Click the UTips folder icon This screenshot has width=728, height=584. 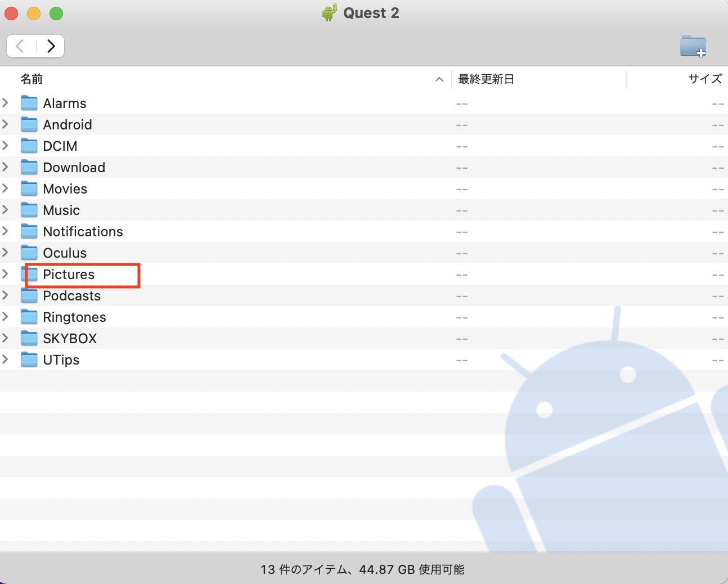[x=29, y=360]
